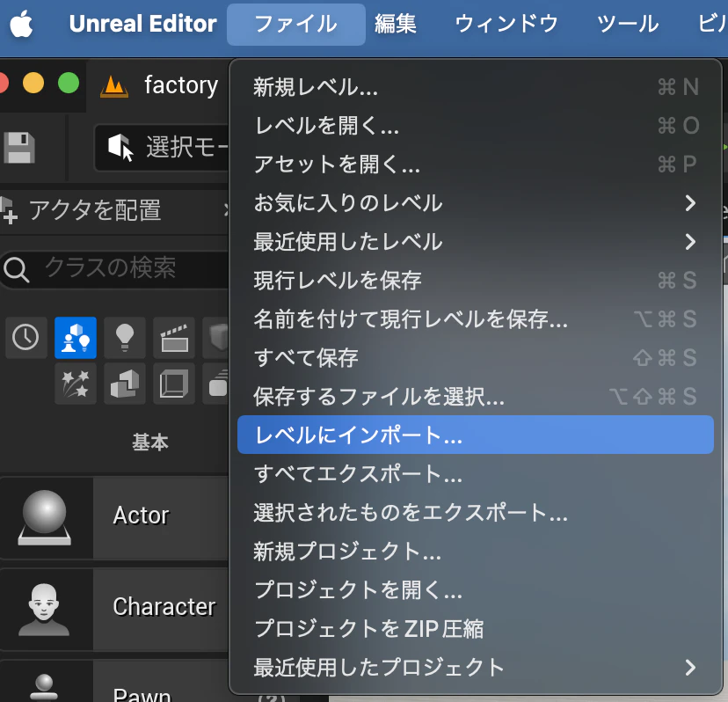The image size is (728, 702).
Task: Close the ファイル menu in menu bar
Action: (295, 24)
